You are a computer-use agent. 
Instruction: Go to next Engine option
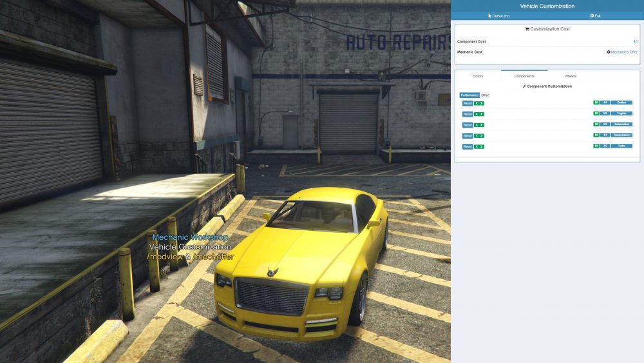481,114
